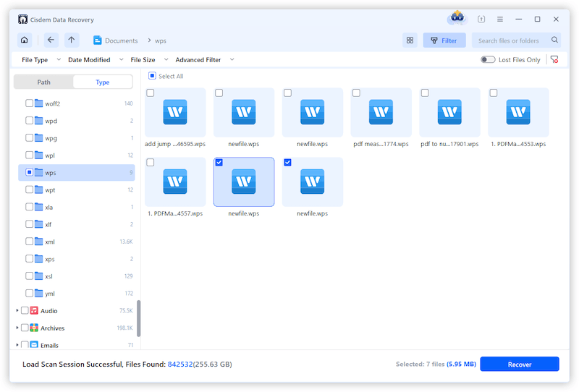The image size is (579, 392).
Task: Check the add jump ...46595.wps checkbox
Action: click(x=151, y=93)
